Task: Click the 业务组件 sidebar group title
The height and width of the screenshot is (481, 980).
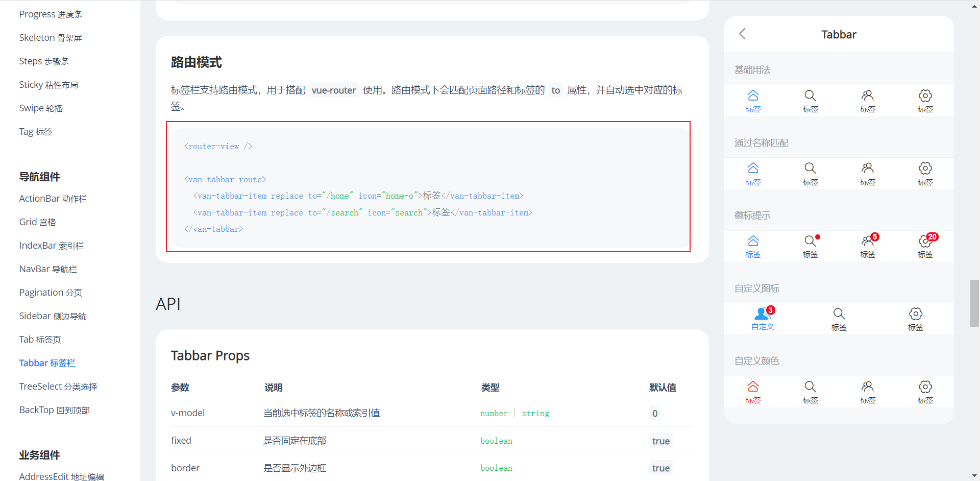Action: (39, 455)
